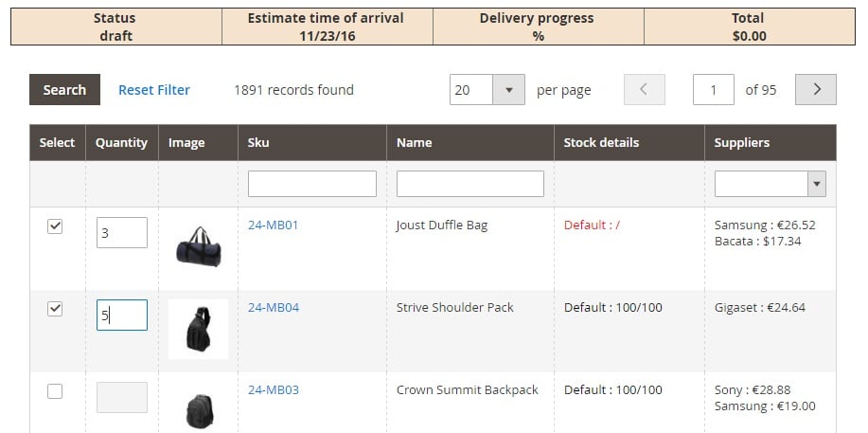Click the Select column header
Screen dimensions: 868x433
click(57, 142)
